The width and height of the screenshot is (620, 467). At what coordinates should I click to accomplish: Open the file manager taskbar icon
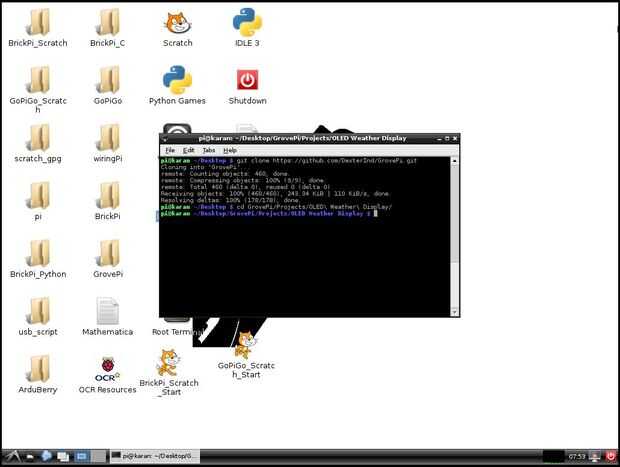pos(30,457)
